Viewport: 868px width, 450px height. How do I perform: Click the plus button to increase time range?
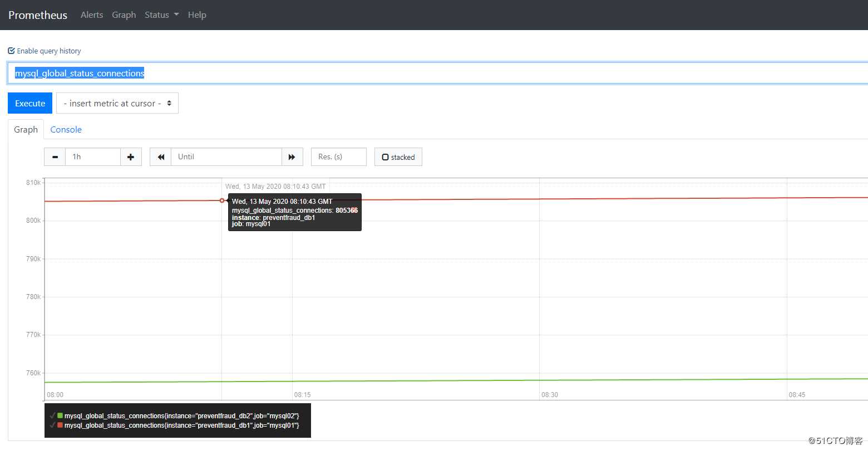pos(131,157)
